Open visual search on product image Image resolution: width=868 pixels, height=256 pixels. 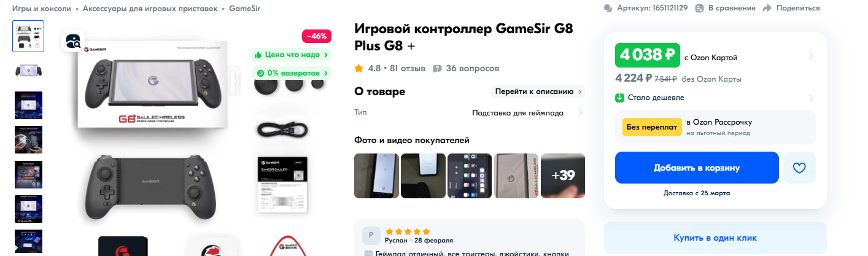point(73,42)
